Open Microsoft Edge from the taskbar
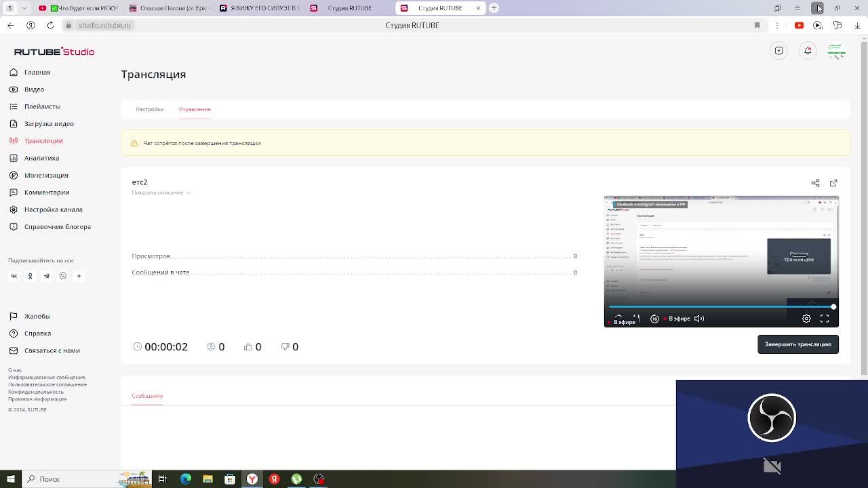The image size is (868, 488). pos(185,479)
